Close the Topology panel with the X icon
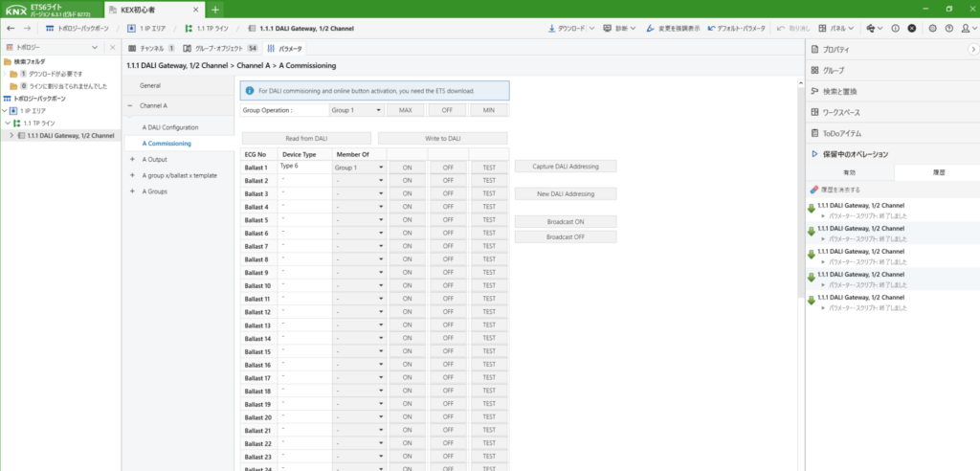 [111, 47]
